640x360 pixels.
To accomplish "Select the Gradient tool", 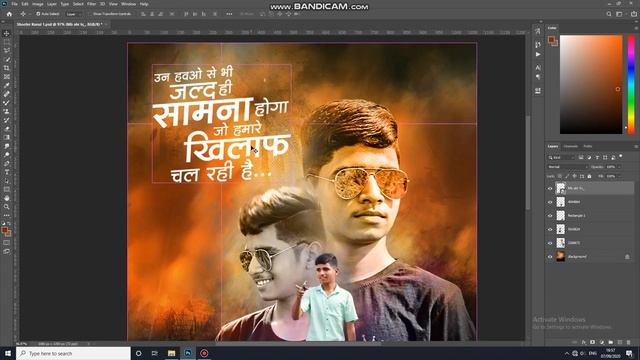I will click(x=7, y=137).
